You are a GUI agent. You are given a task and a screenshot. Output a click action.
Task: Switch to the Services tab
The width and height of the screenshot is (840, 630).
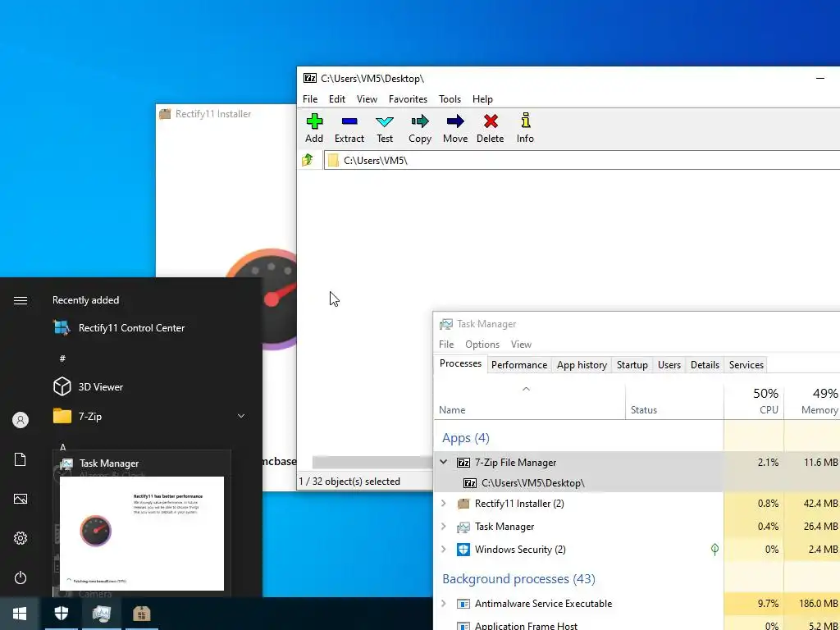(x=746, y=365)
